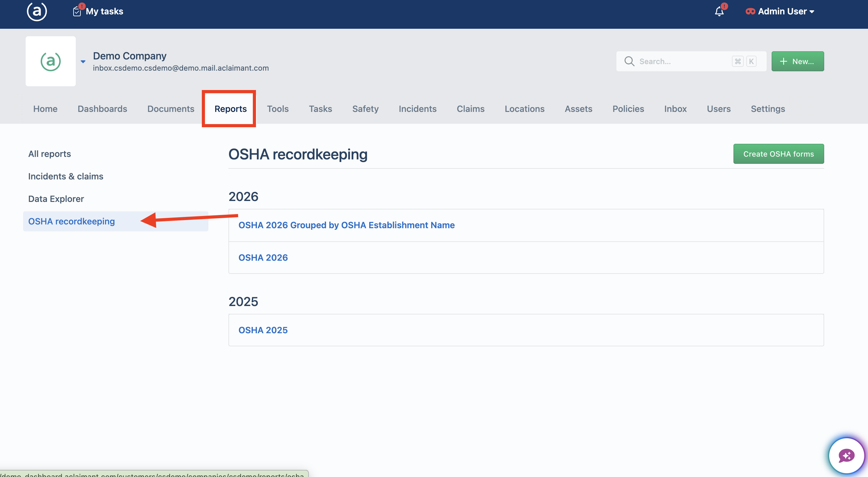This screenshot has width=868, height=477.
Task: Switch to the Tasks tab
Action: (x=320, y=109)
